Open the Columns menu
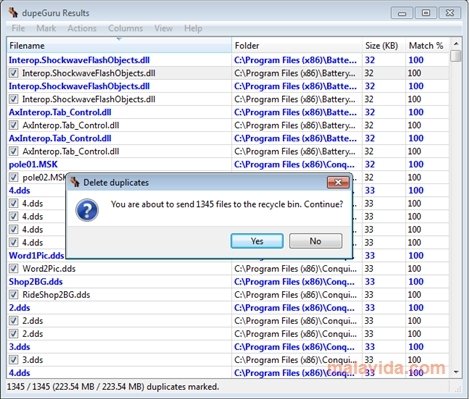Image resolution: width=469 pixels, height=399 pixels. click(x=125, y=28)
